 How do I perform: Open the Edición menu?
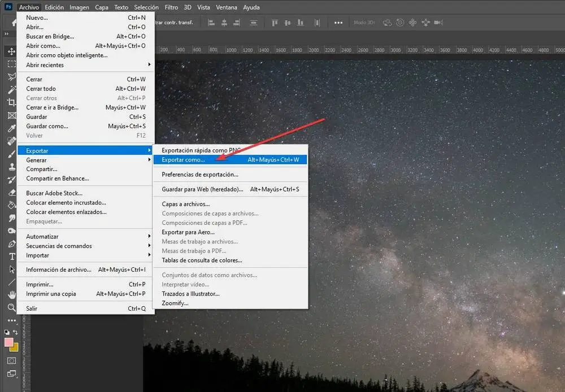click(54, 7)
